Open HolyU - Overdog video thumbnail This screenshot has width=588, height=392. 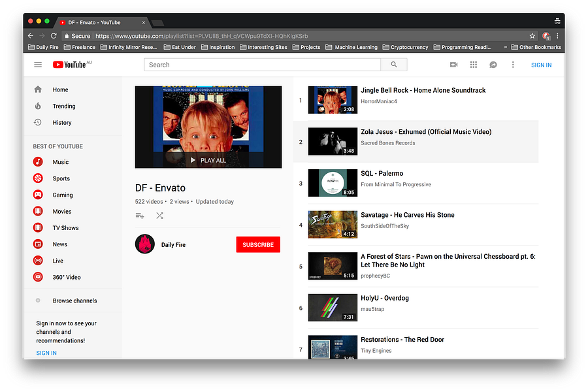[333, 308]
